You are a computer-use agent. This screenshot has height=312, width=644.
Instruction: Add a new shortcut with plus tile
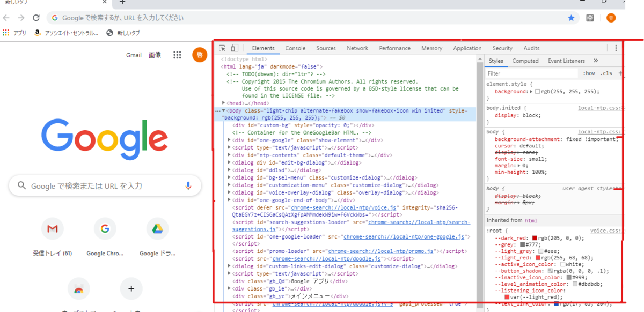131,289
